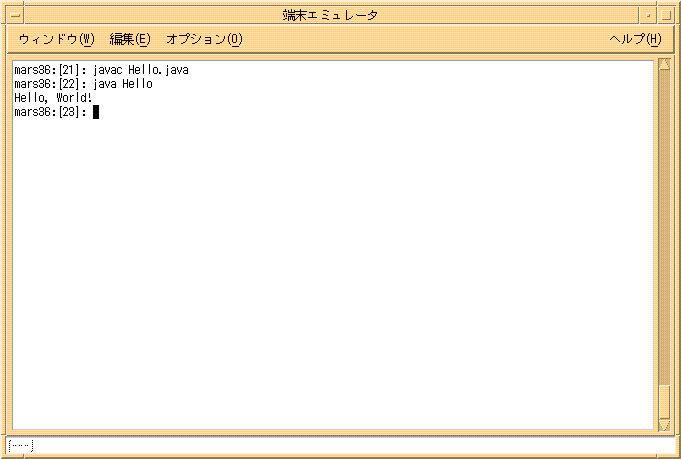Click the scrollbar up arrow
Image resolution: width=681 pixels, height=459 pixels.
[x=664, y=66]
